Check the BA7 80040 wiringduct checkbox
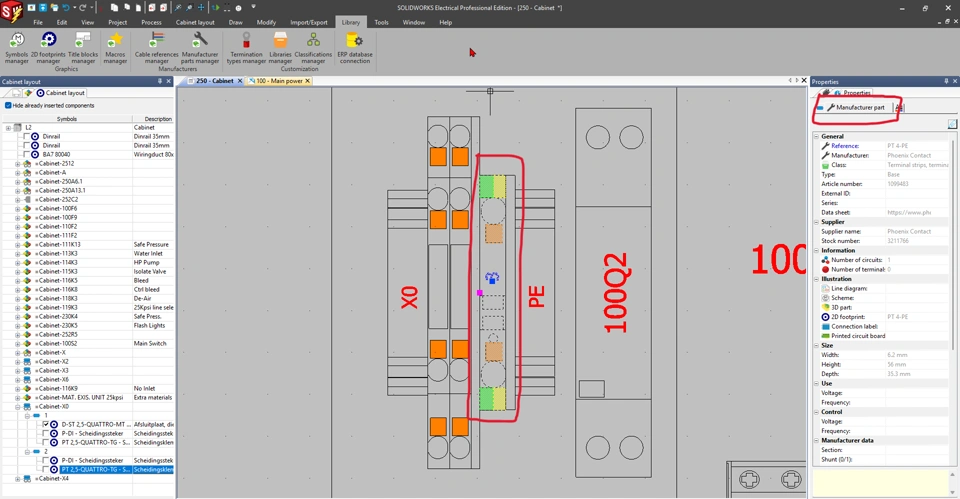960x499 pixels. click(x=26, y=155)
